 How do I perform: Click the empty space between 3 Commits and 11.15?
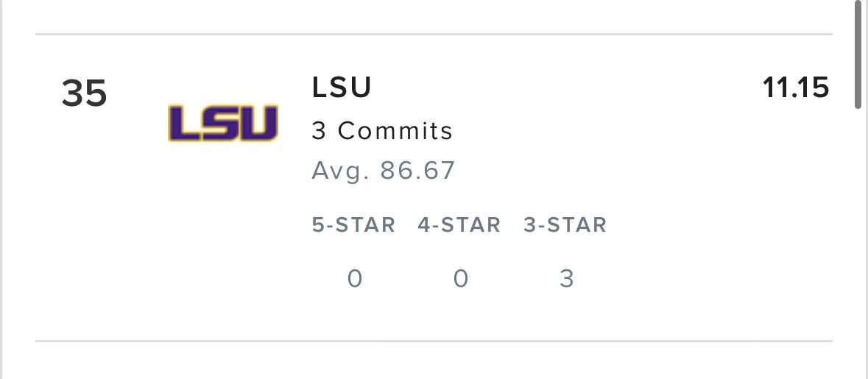(609, 131)
